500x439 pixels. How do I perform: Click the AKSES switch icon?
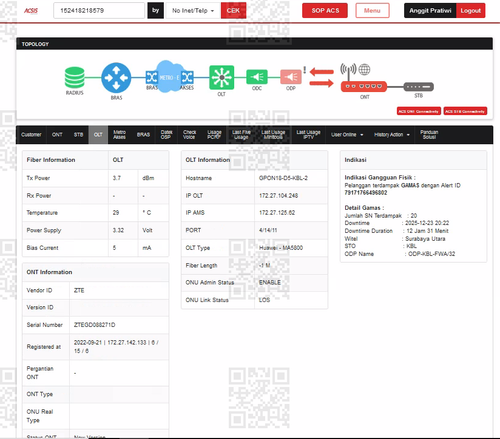pyautogui.click(x=187, y=78)
